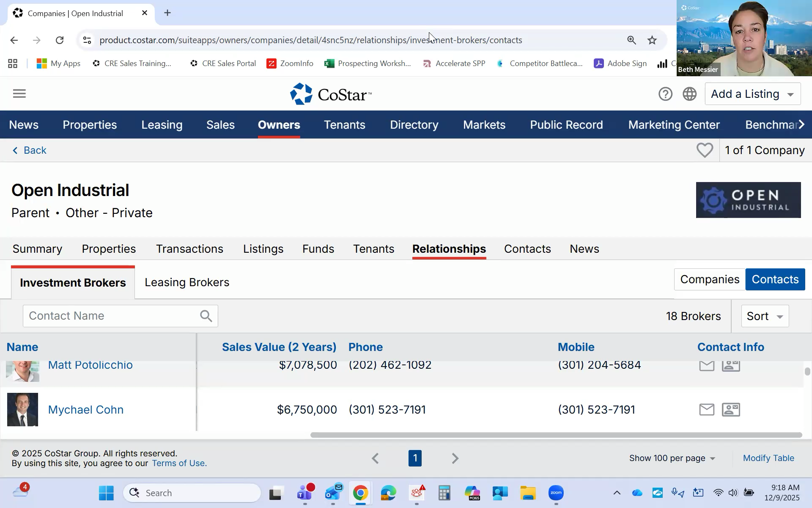
Task: Go to next results page arrow
Action: pos(455,458)
